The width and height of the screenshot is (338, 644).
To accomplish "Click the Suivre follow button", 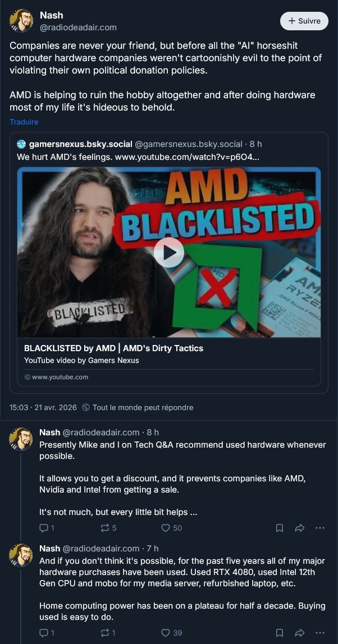I will coord(304,21).
